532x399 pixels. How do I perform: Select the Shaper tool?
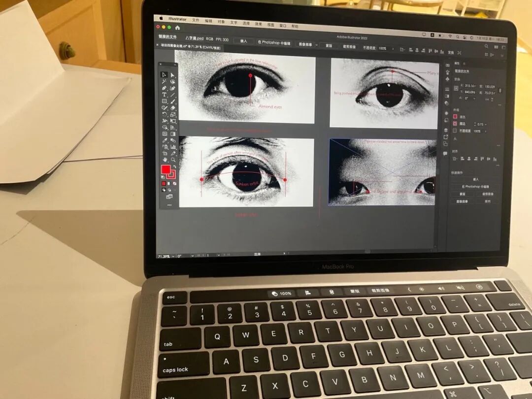[x=164, y=107]
